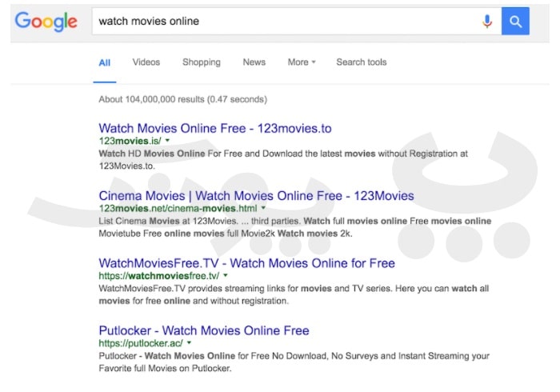Open Search tools

click(x=361, y=62)
